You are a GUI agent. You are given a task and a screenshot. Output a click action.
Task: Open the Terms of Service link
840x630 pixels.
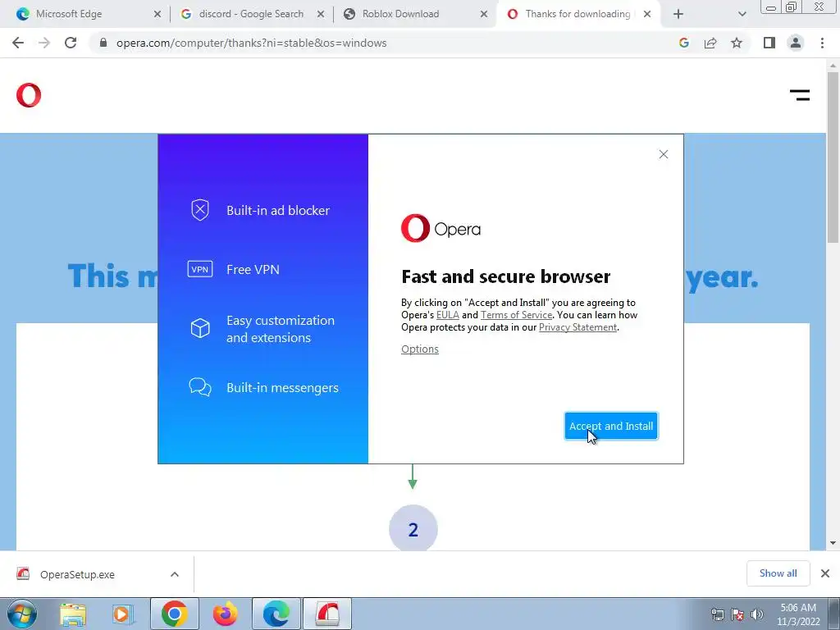pyautogui.click(x=516, y=315)
